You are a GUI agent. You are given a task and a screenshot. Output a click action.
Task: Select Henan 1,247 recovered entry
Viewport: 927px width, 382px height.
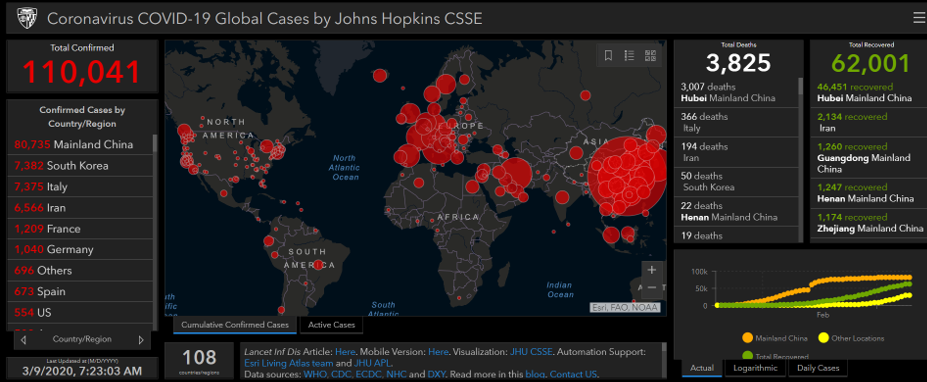[868, 193]
